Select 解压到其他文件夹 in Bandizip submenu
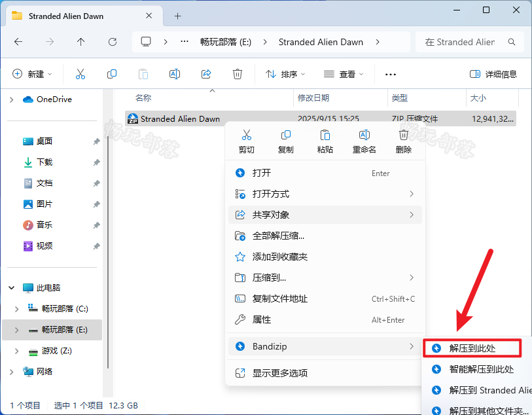The height and width of the screenshot is (415, 532). [x=477, y=409]
